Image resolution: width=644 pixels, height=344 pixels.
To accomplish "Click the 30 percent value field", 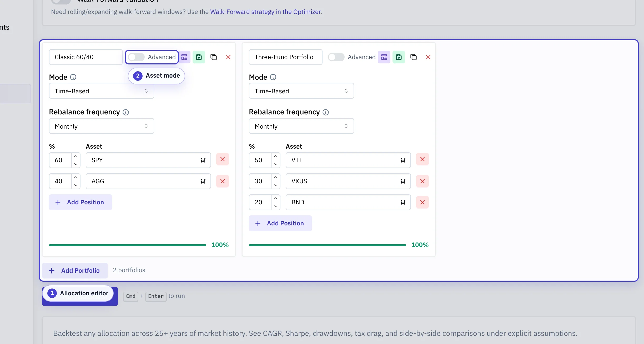I will pos(260,181).
